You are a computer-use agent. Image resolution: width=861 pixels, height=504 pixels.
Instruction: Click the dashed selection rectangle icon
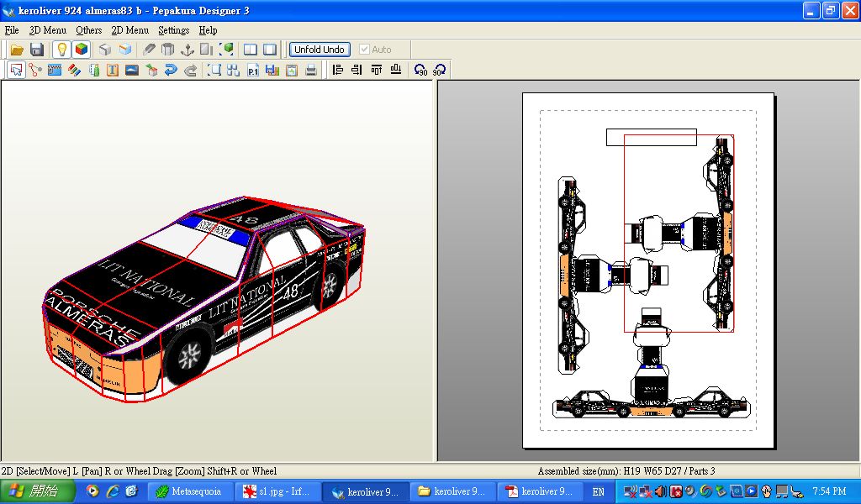point(214,71)
